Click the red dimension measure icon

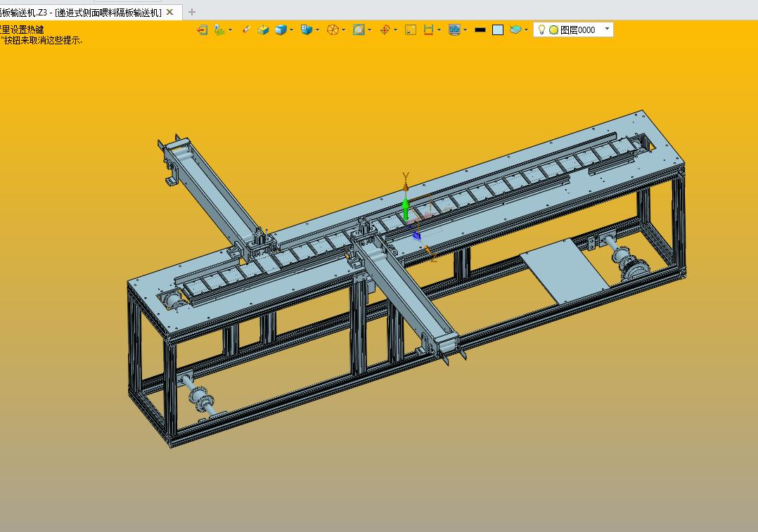tap(428, 30)
